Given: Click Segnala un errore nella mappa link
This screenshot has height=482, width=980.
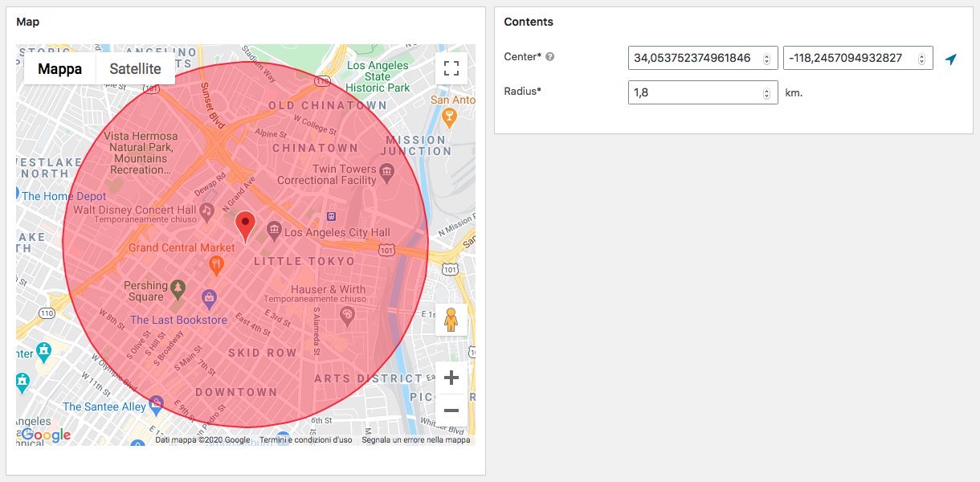Looking at the screenshot, I should click(x=416, y=440).
